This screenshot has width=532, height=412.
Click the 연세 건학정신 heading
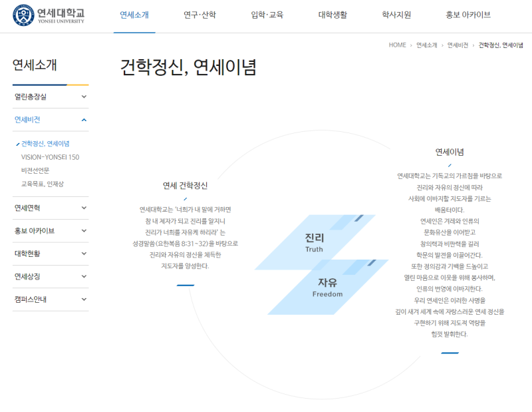click(186, 186)
